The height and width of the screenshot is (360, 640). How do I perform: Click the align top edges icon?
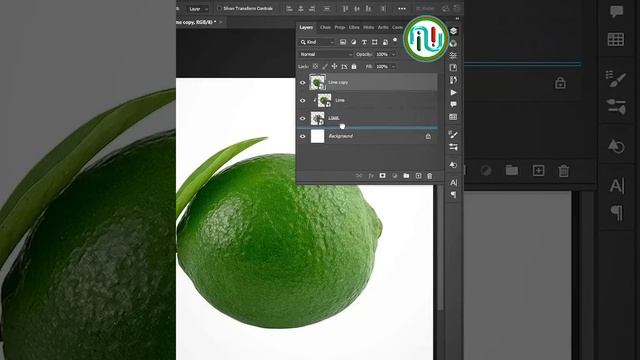pyautogui.click(x=345, y=8)
